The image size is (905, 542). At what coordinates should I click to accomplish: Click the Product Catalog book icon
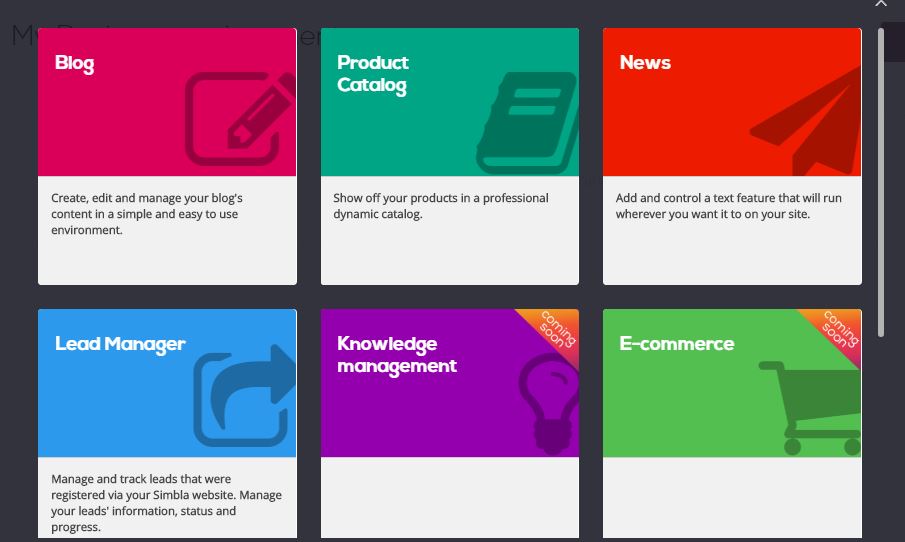click(x=528, y=123)
